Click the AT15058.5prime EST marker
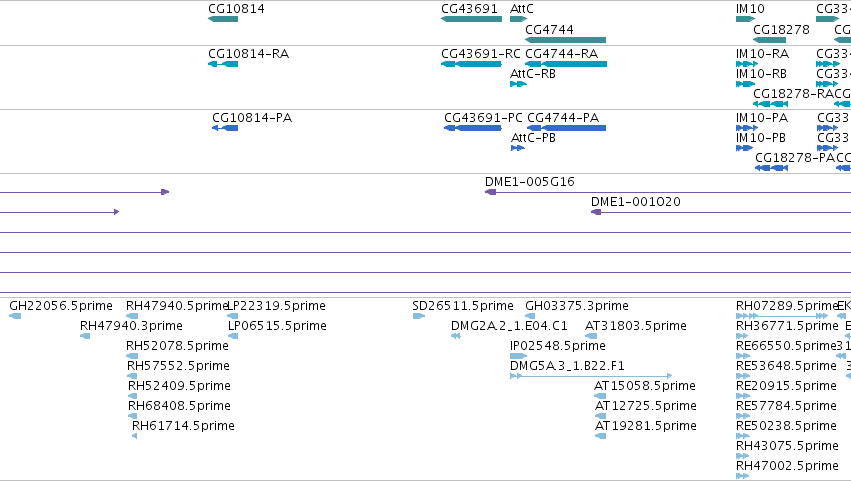The width and height of the screenshot is (851, 481). coord(600,396)
